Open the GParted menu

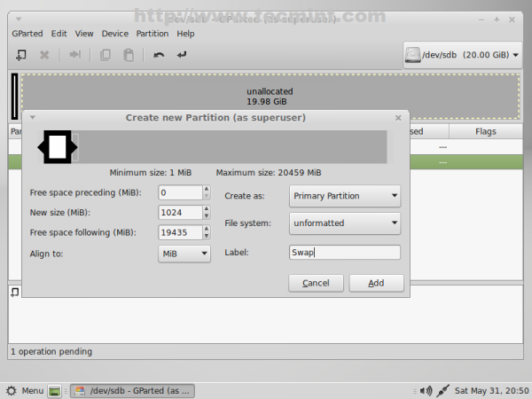tap(27, 34)
